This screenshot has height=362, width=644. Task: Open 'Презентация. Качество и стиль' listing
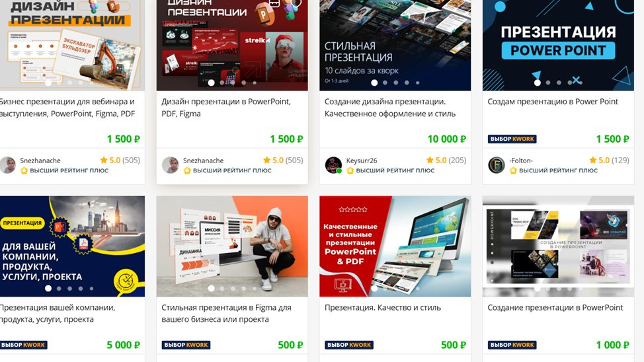382,307
